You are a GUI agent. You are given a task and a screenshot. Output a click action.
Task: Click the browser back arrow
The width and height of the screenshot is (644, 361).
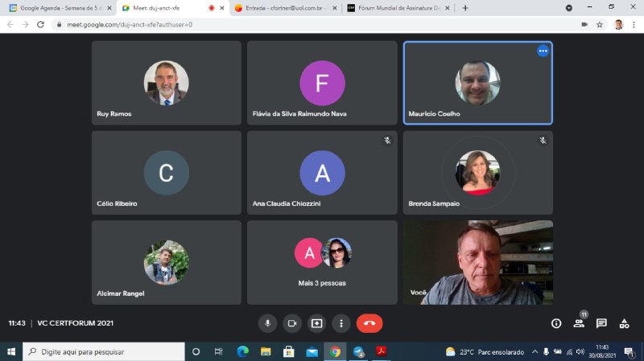pos(10,25)
